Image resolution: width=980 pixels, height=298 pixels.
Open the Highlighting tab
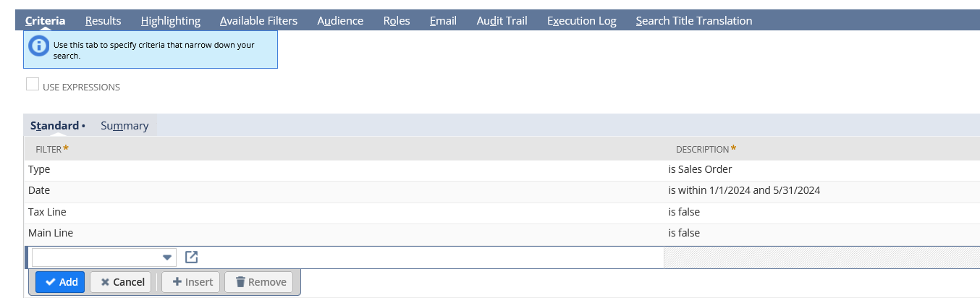pyautogui.click(x=171, y=21)
